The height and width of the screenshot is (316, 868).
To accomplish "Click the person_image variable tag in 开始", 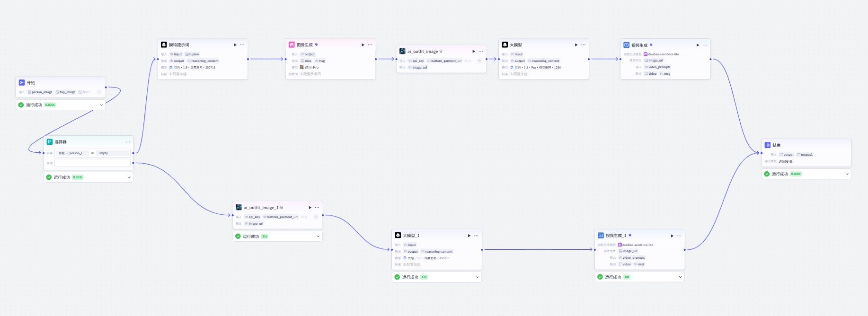I will pyautogui.click(x=40, y=92).
